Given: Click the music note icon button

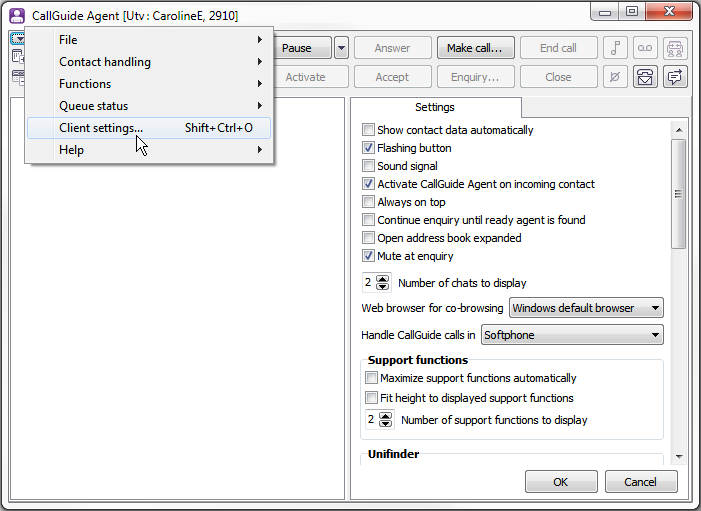Looking at the screenshot, I should click(x=615, y=48).
